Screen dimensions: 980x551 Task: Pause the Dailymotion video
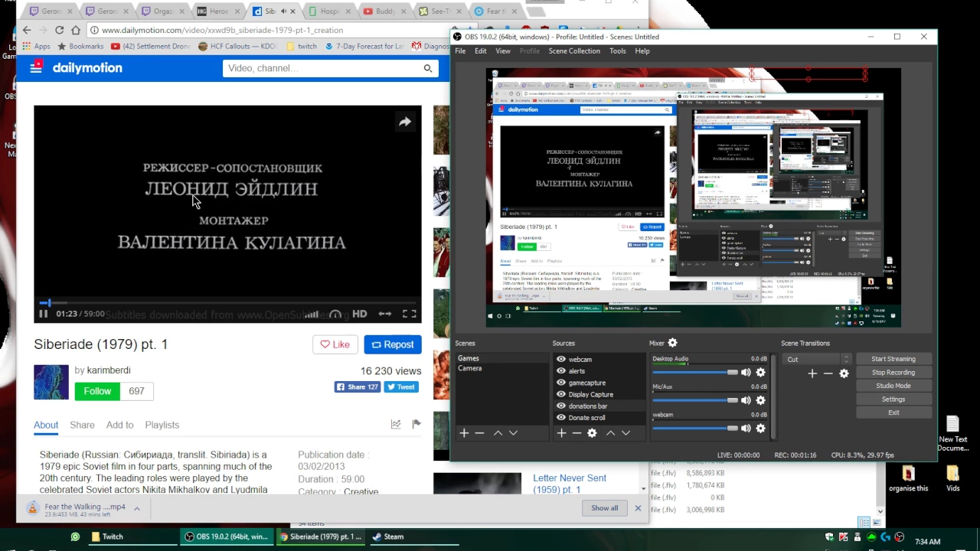pyautogui.click(x=43, y=314)
